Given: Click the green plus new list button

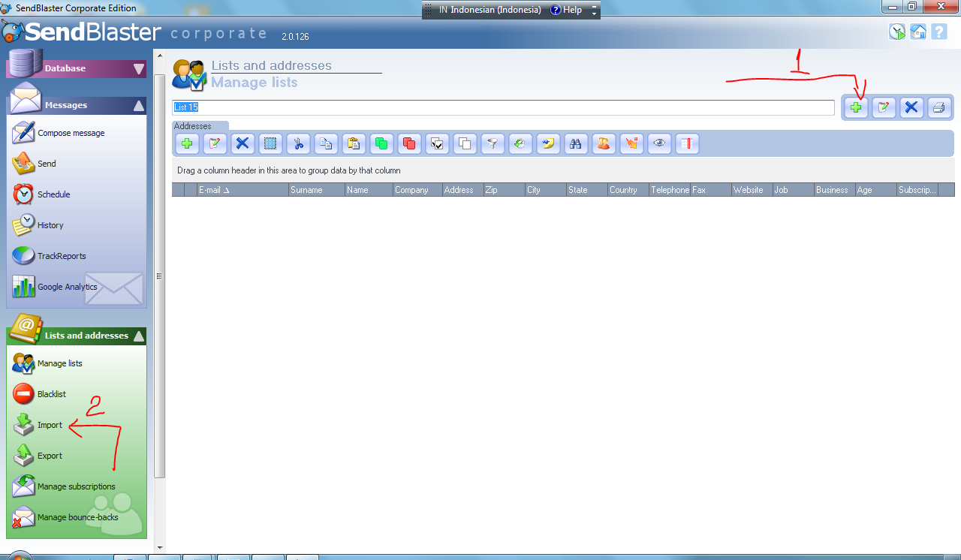Looking at the screenshot, I should (856, 107).
